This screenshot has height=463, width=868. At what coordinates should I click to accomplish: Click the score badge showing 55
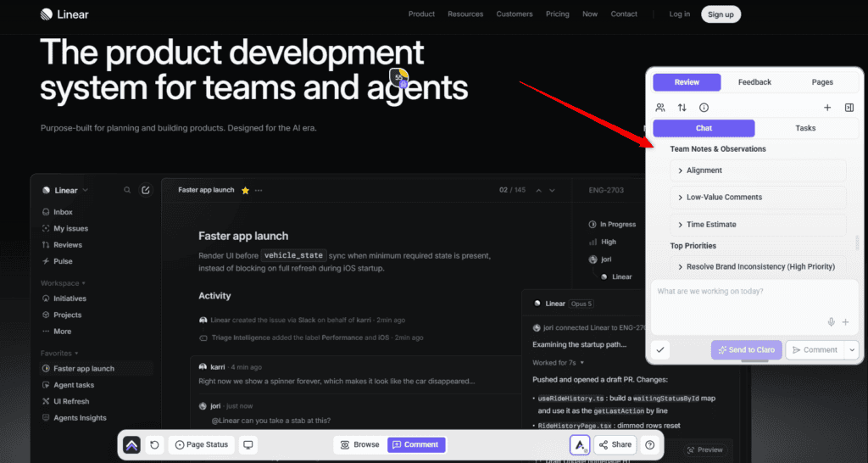399,77
